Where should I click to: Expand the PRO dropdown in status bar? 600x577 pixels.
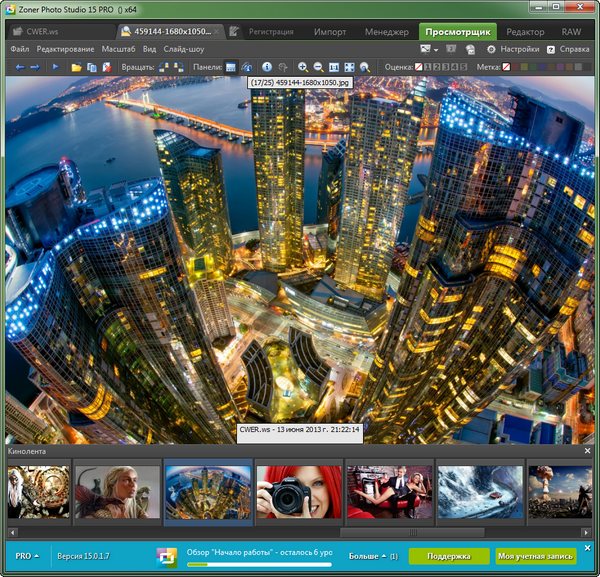coord(27,555)
